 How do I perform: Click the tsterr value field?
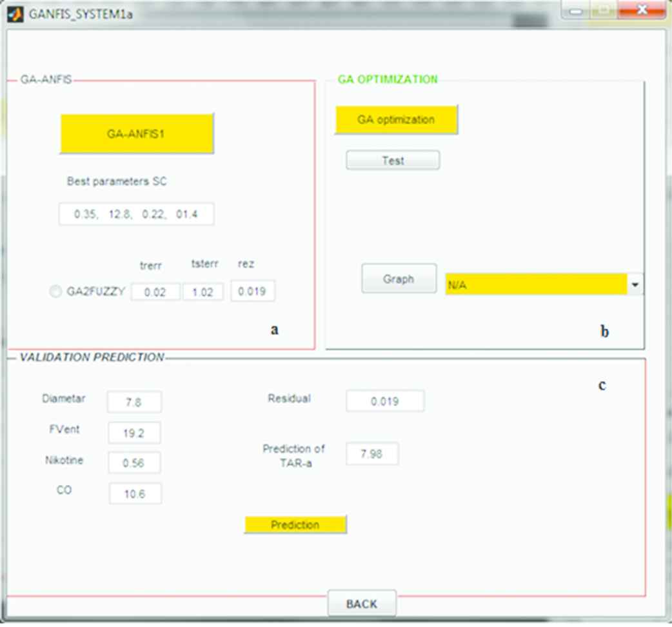[x=203, y=292]
